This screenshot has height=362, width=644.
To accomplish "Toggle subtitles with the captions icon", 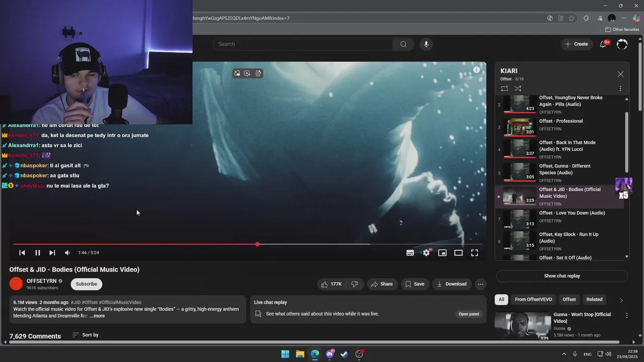I will coord(410,253).
